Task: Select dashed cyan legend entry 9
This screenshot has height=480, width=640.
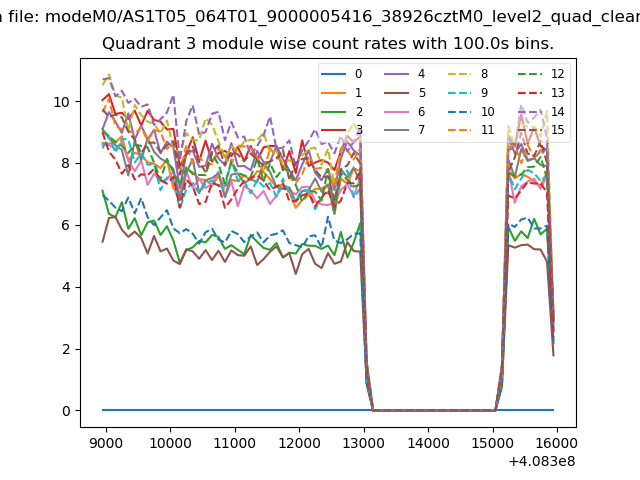Action: 466,93
